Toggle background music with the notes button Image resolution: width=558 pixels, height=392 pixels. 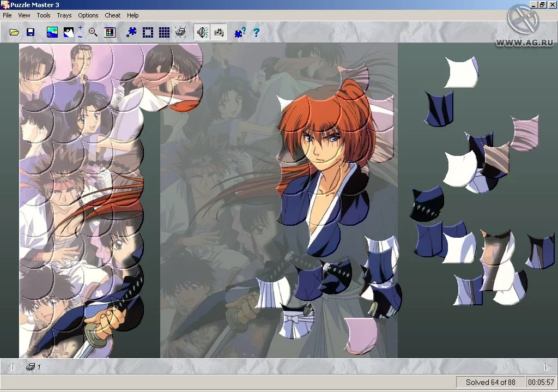(219, 32)
